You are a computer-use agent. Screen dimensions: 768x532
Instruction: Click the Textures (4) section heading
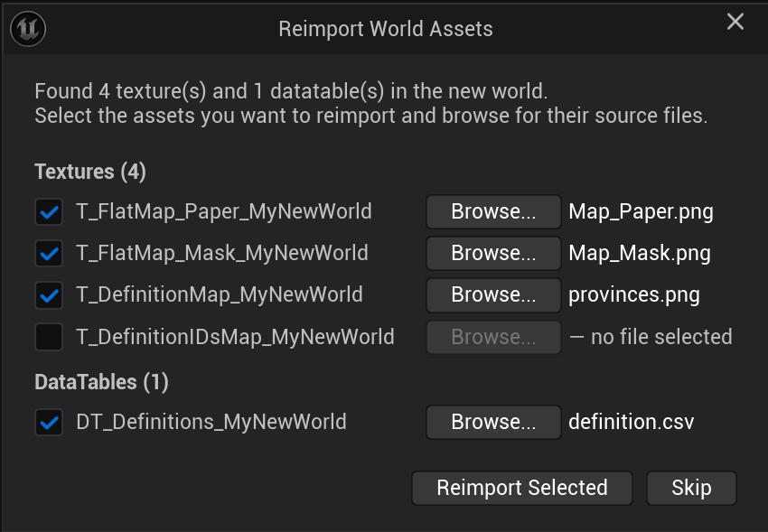coord(90,173)
